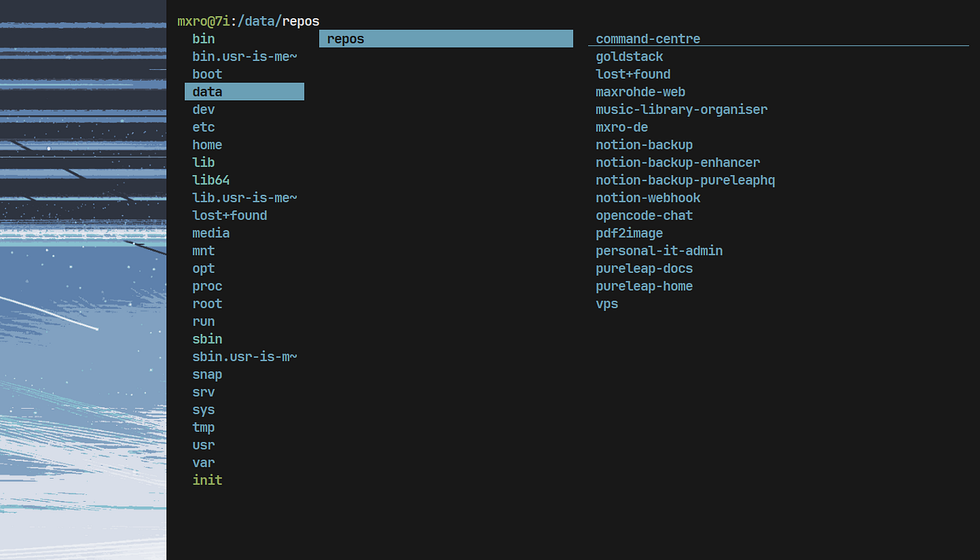
Task: Select the 'dev' directory entry
Action: coord(204,110)
